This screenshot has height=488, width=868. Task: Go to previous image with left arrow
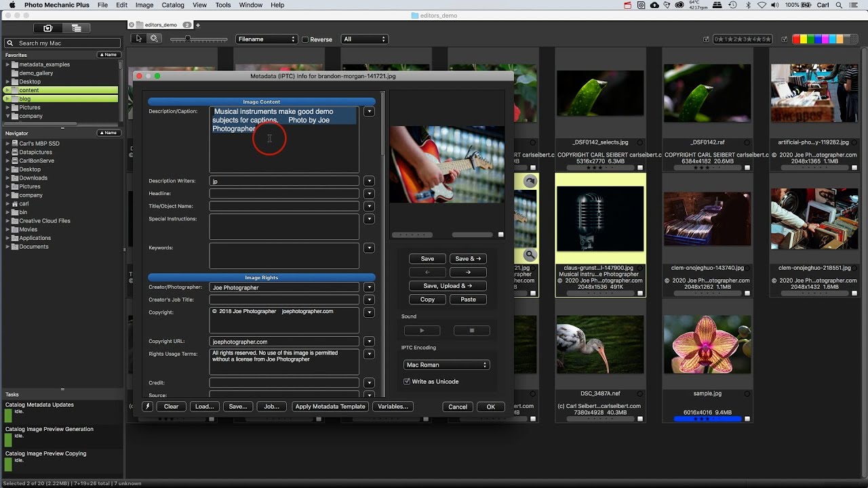[427, 272]
